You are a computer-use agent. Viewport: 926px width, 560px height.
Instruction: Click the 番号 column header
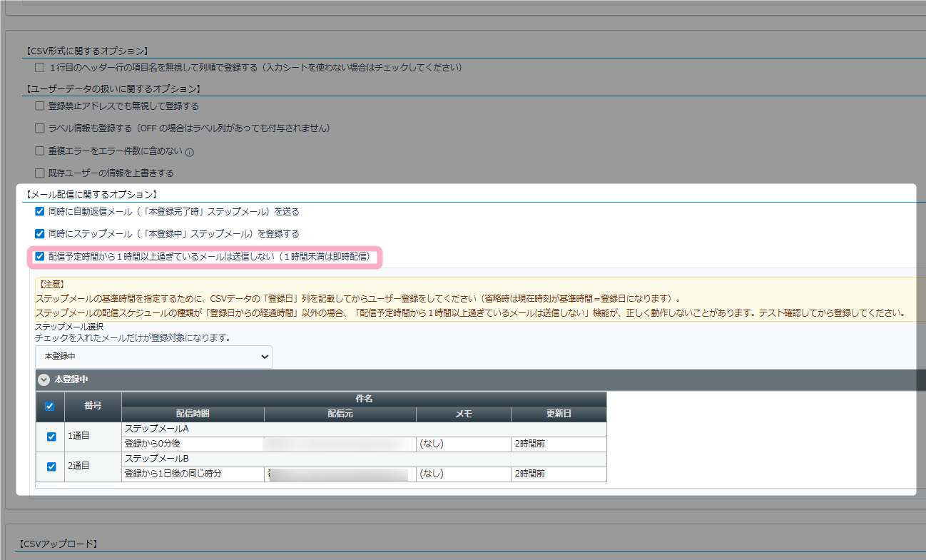93,406
